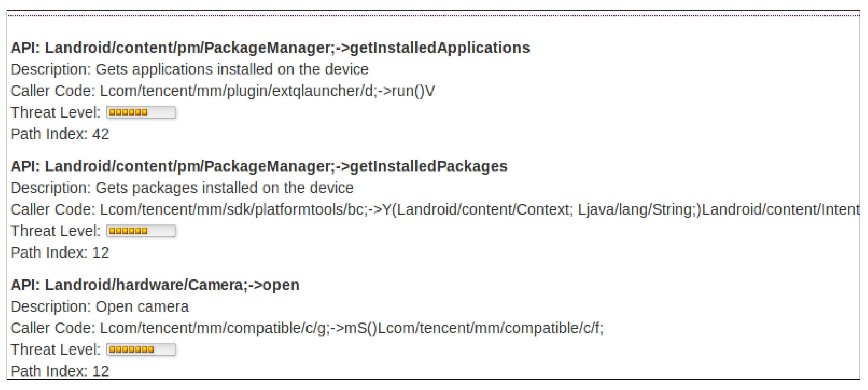Click 'Threat Level:' label under Camera open

[56, 349]
